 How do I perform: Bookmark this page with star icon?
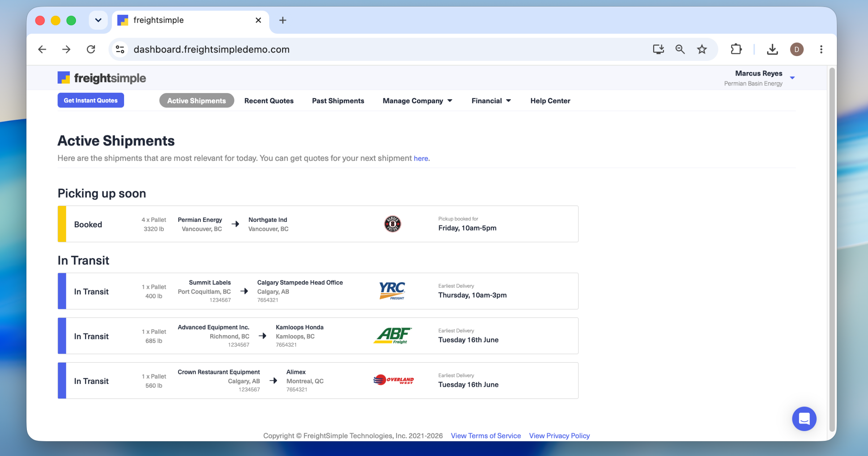click(x=702, y=49)
